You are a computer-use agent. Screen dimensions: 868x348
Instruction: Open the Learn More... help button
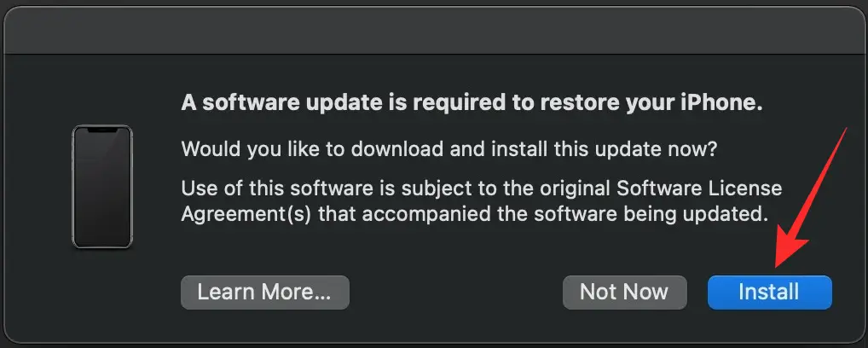pyautogui.click(x=264, y=292)
